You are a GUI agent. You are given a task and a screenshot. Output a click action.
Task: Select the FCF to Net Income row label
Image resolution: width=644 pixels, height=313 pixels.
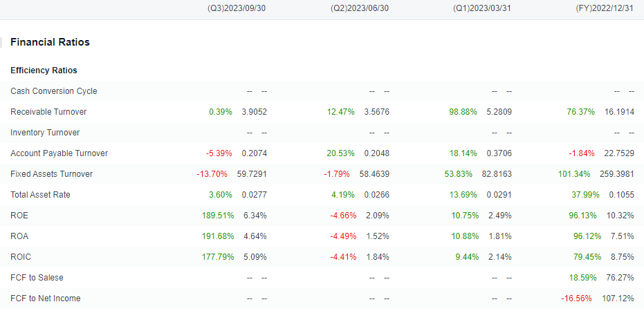[46, 298]
